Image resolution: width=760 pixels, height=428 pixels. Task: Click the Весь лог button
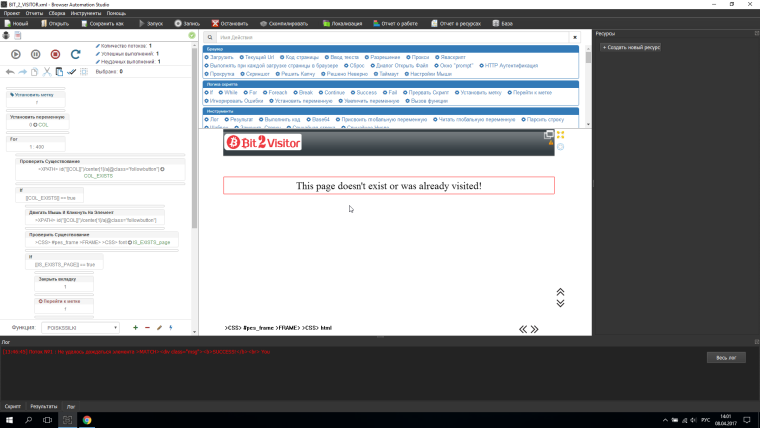(x=723, y=356)
